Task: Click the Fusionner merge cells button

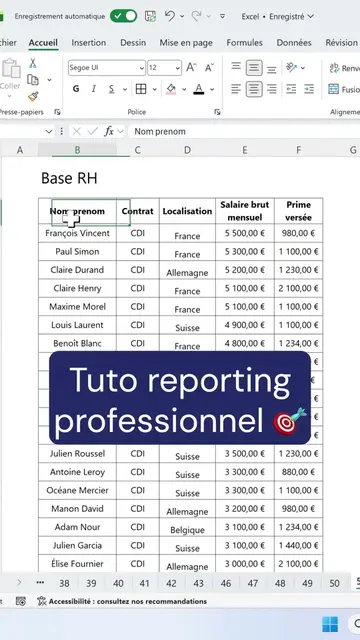Action: click(x=344, y=89)
